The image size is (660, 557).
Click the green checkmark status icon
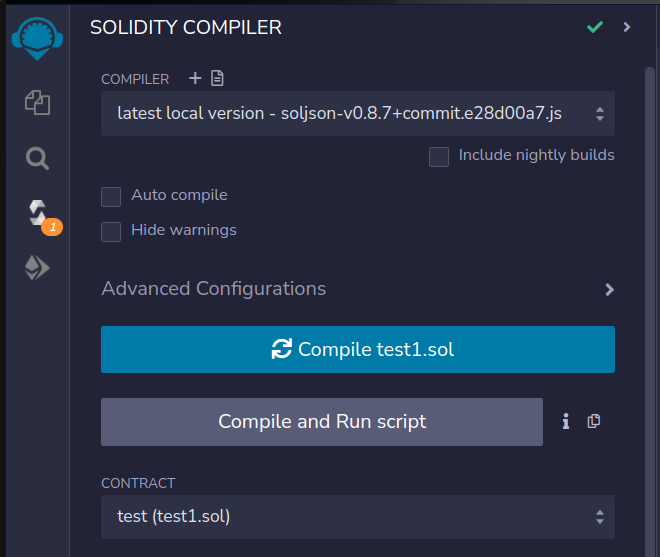595,27
